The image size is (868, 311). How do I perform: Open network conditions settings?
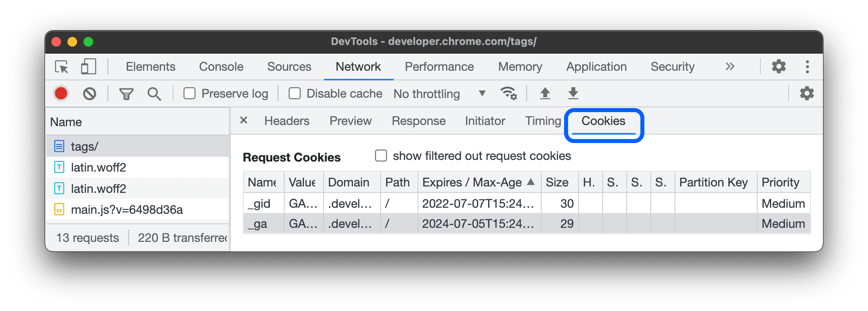point(509,93)
